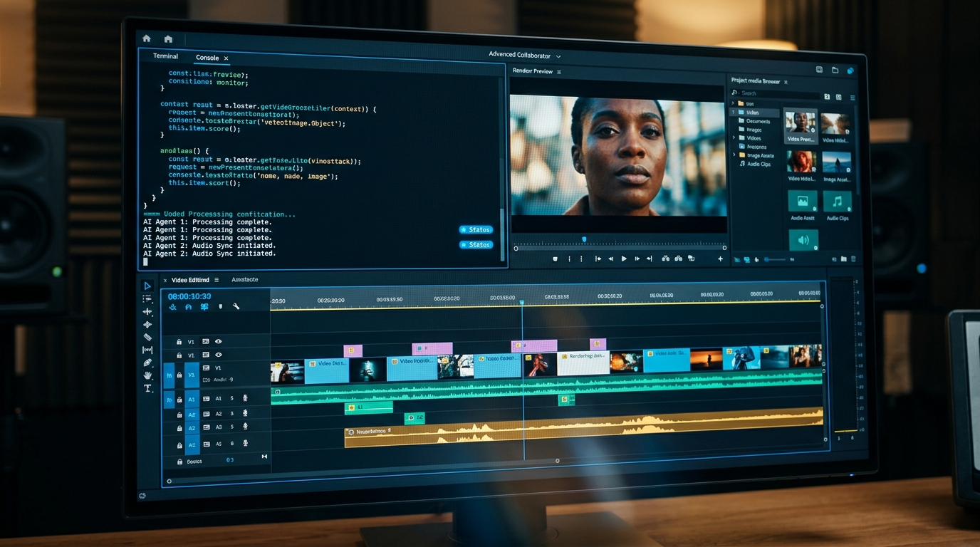Toggle the lock on the Sooics row
980x547 pixels.
pyautogui.click(x=179, y=462)
